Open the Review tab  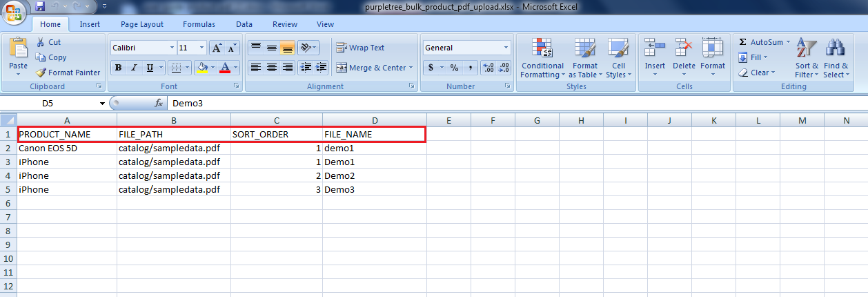[285, 24]
